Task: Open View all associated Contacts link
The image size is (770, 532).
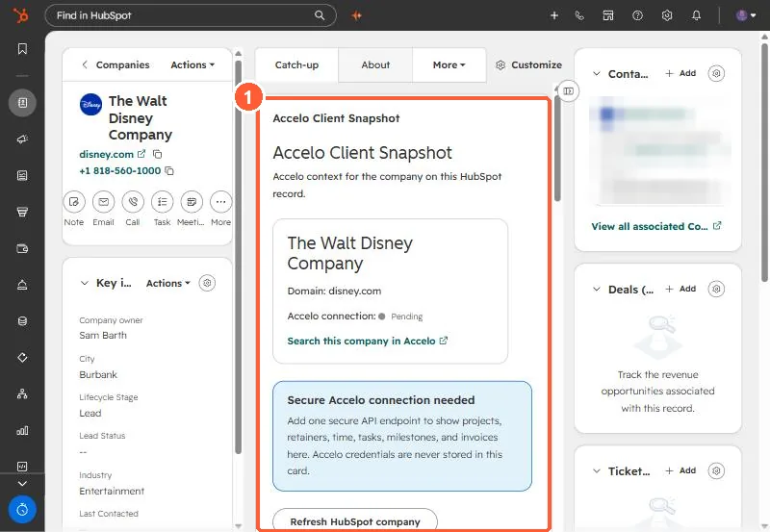Action: (x=656, y=226)
